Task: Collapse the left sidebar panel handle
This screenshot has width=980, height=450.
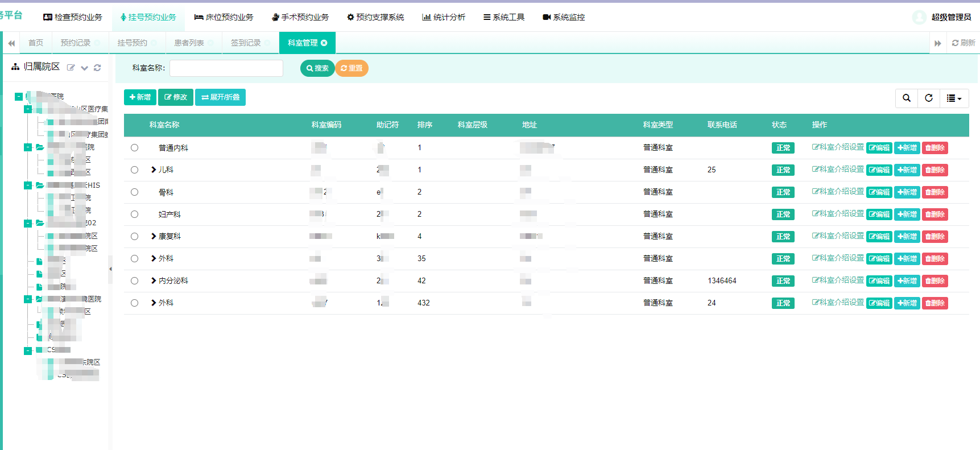Action: 110,269
